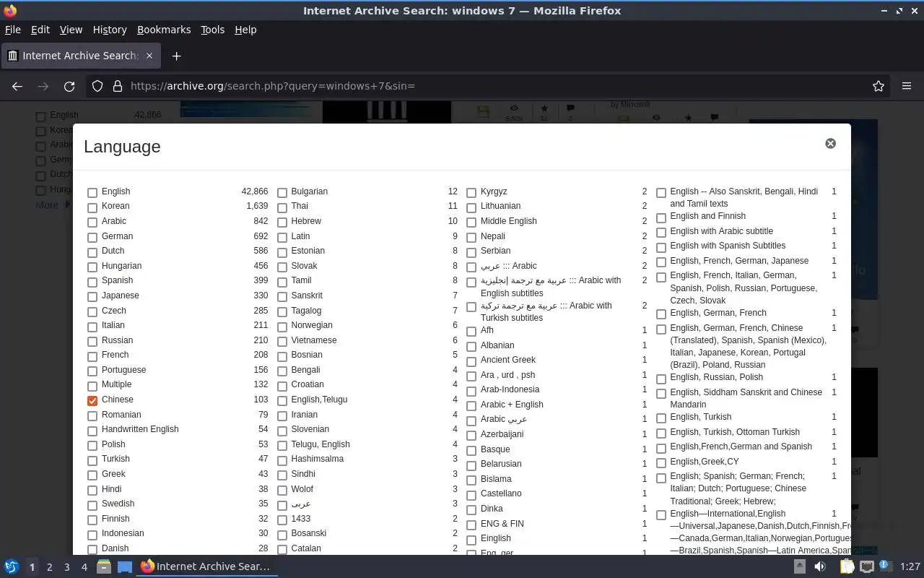Click the Hashimsalma label
This screenshot has height=578, width=924.
click(318, 459)
